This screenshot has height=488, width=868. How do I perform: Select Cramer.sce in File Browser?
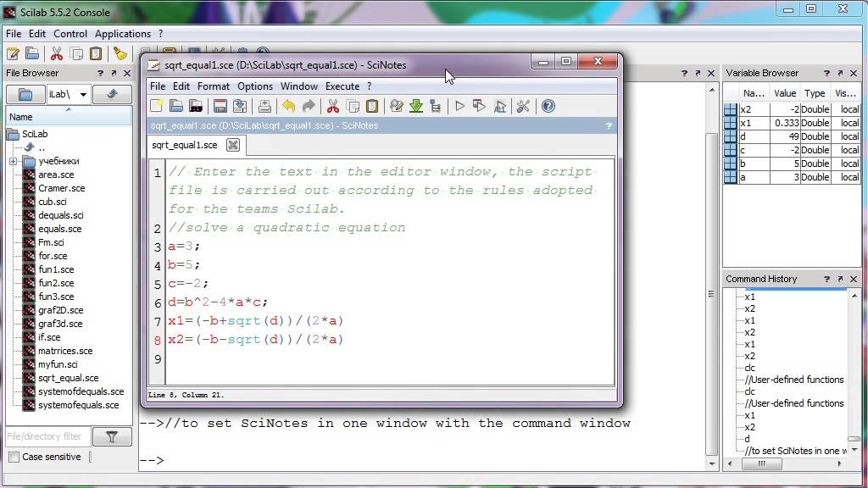click(61, 188)
